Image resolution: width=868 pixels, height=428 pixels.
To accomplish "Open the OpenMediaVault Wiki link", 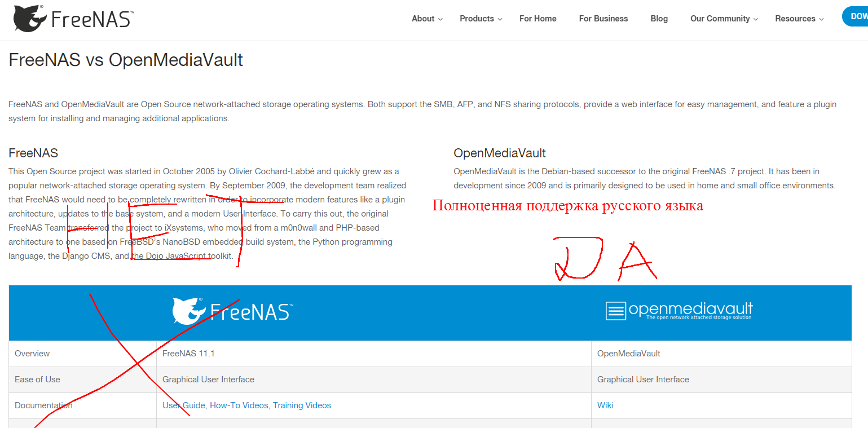I will pos(605,405).
